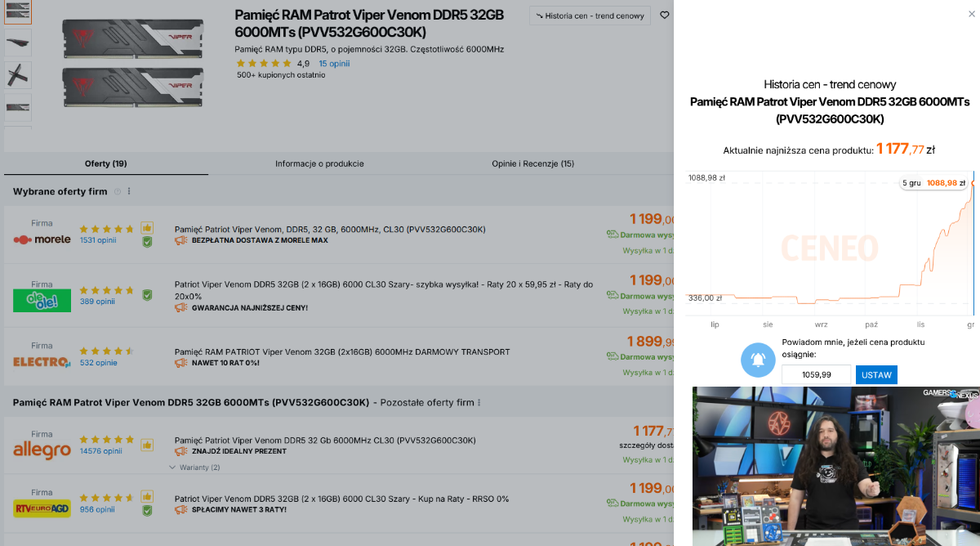Screen dimensions: 980x546
Task: Select the Oferty (19) tab
Action: [x=105, y=163]
